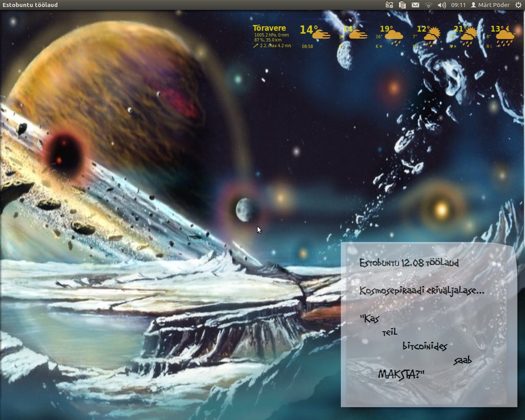
Task: Click the 21° sun and rain forecast icon
Action: tap(468, 37)
